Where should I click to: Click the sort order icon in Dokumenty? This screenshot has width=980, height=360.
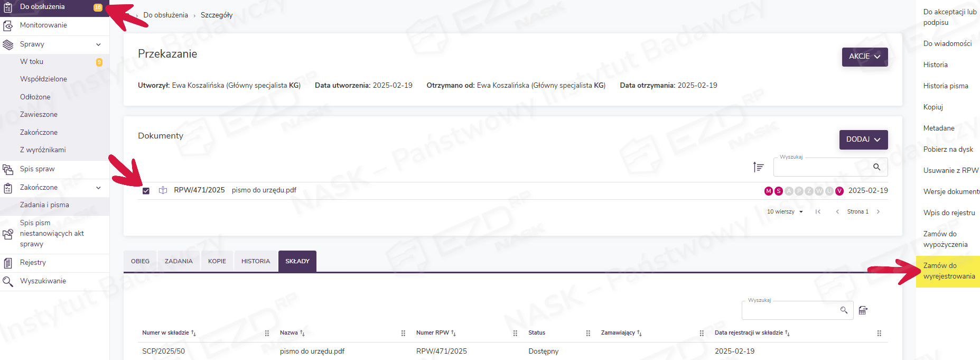point(758,167)
